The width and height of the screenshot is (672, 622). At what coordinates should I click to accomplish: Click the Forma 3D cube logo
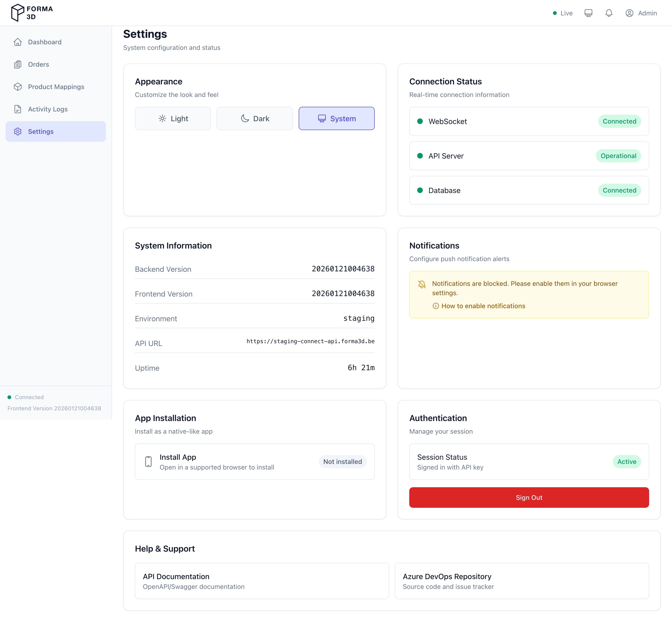[x=17, y=13]
